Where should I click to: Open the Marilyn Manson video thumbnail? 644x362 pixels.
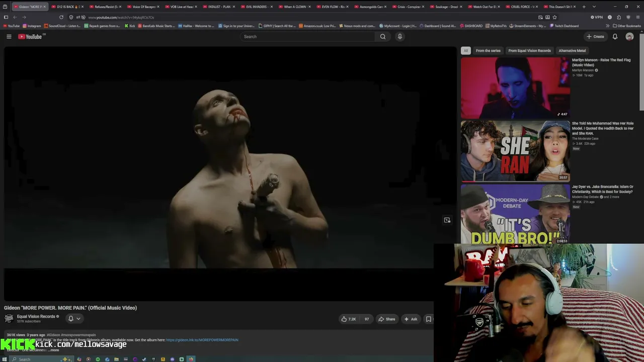coord(515,87)
